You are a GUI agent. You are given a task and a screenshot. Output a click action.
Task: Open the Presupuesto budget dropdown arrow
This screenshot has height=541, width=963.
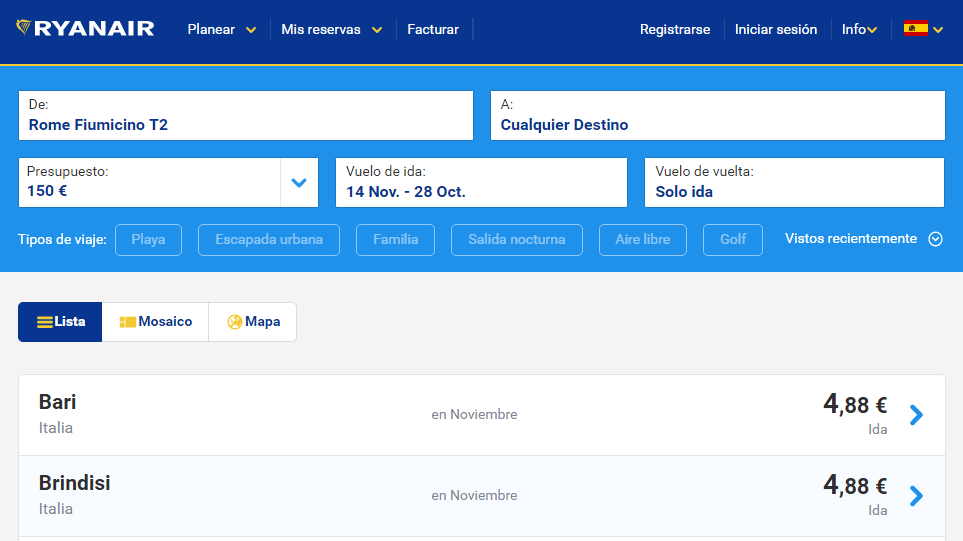[x=299, y=182]
